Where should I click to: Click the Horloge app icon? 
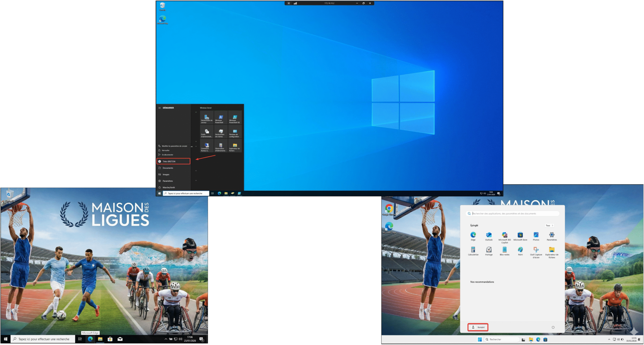coord(489,250)
